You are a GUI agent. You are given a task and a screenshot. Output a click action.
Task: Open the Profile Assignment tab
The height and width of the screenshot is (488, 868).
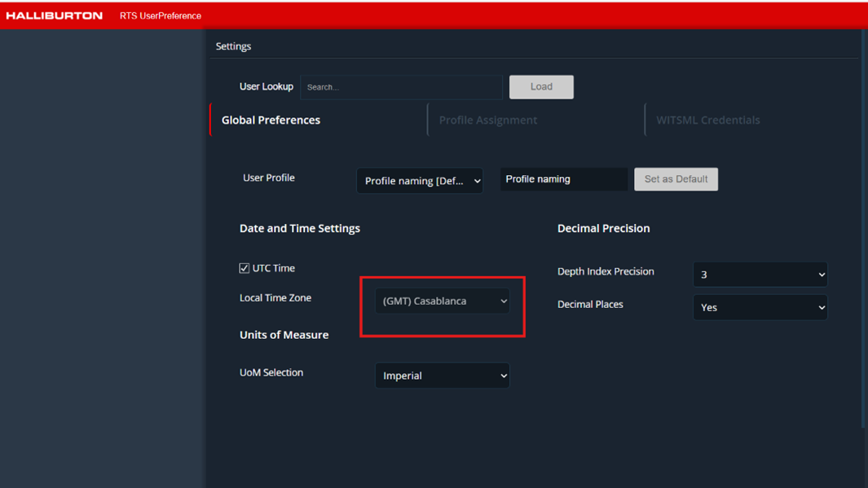pos(487,120)
